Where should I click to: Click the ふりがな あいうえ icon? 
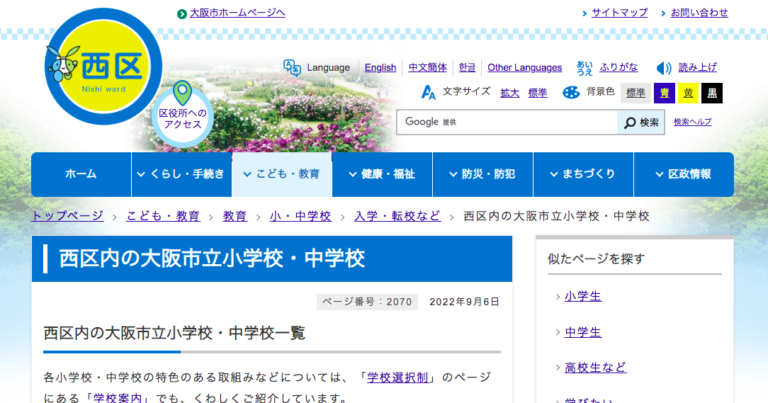click(x=584, y=68)
